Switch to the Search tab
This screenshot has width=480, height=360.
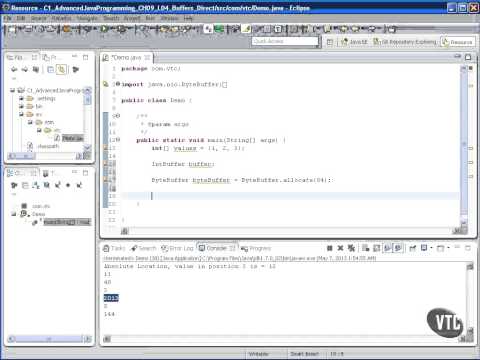pos(144,248)
